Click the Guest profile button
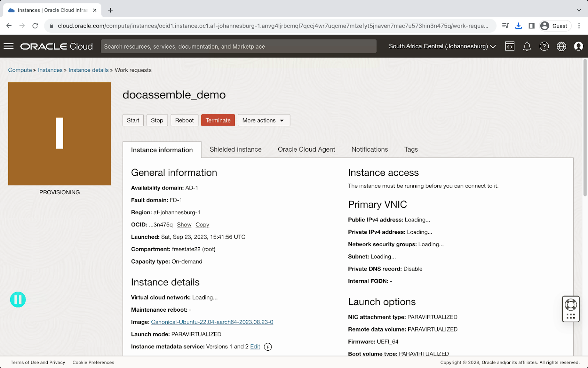The height and width of the screenshot is (368, 588). point(555,26)
